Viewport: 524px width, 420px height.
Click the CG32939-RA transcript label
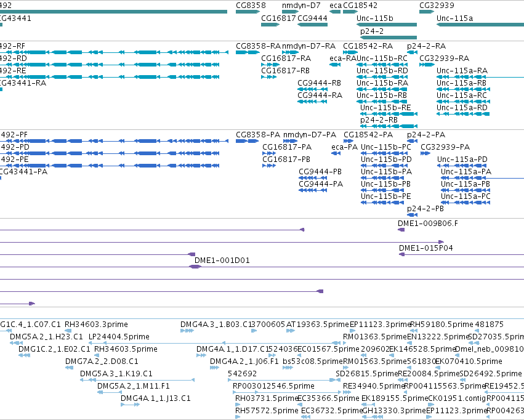point(444,58)
